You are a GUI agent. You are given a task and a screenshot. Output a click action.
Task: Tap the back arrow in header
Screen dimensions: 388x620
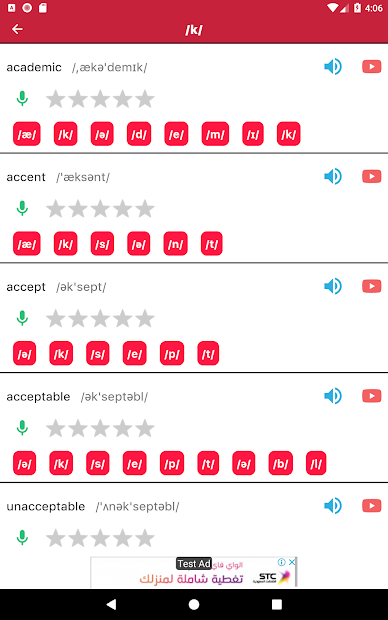[17, 29]
